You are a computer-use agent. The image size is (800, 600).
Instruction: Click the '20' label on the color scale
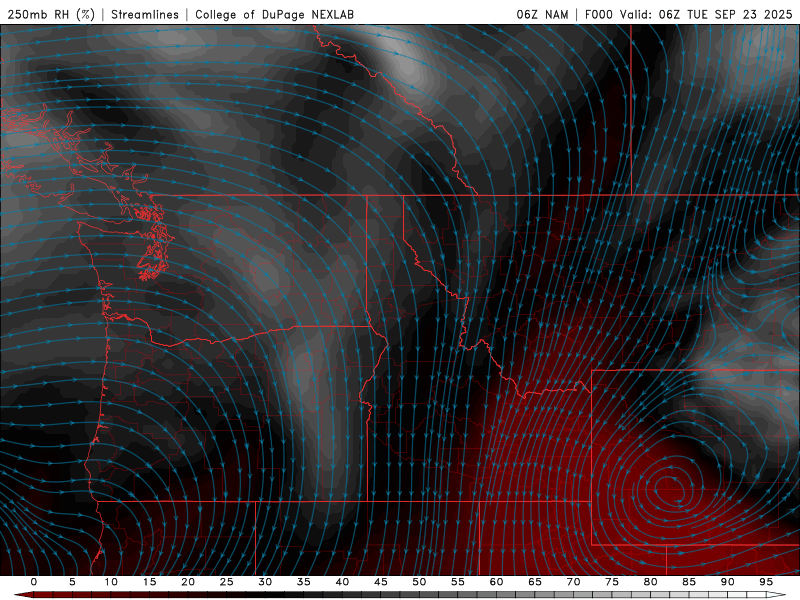coord(188,582)
